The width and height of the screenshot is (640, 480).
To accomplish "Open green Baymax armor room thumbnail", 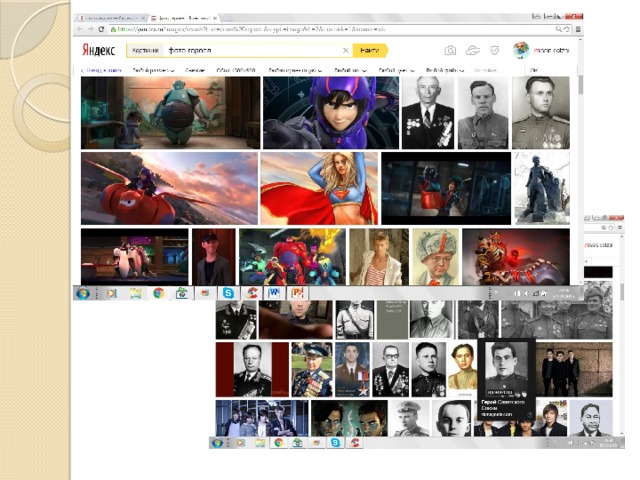I will pyautogui.click(x=170, y=113).
